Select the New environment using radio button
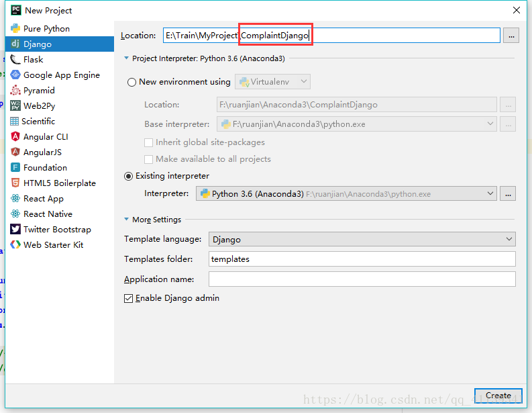The height and width of the screenshot is (413, 532). click(x=131, y=82)
